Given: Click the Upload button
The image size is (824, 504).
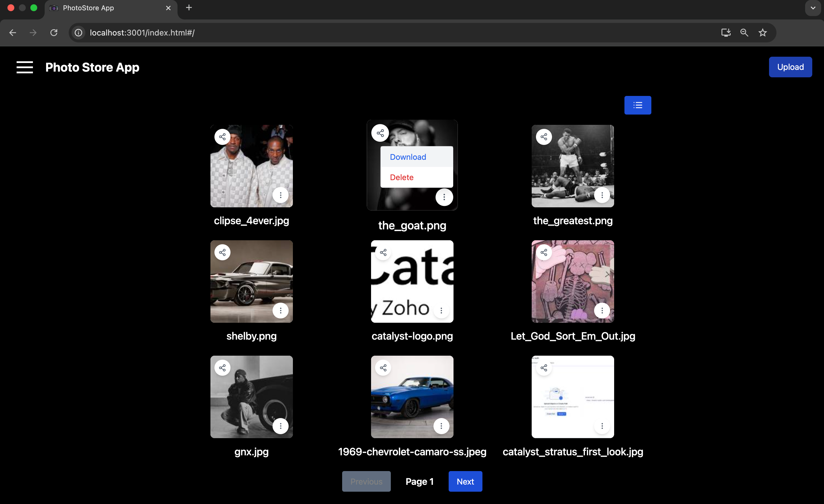Looking at the screenshot, I should [790, 67].
